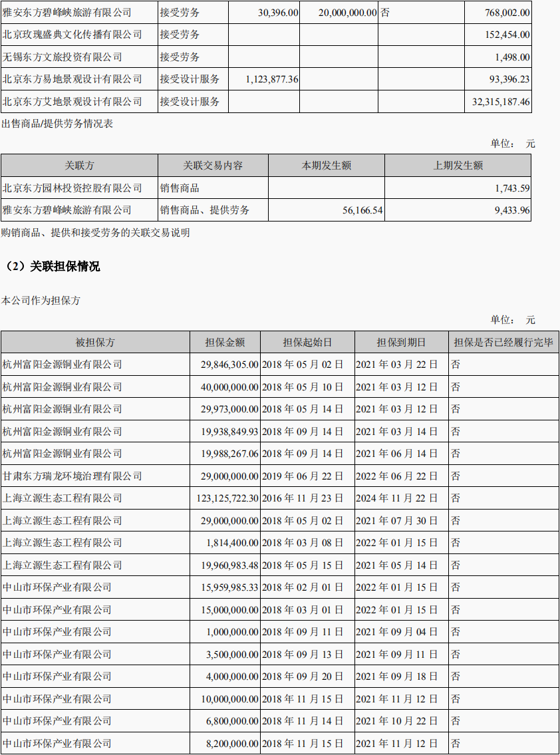Click the 出售商品/提供劳务情况表 caption
The height and width of the screenshot is (755, 560).
tap(57, 124)
